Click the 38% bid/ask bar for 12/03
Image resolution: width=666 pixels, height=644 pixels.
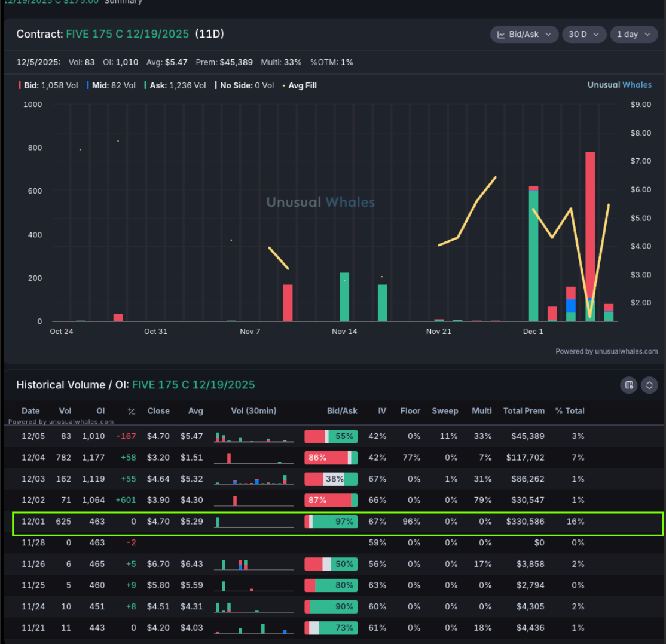click(x=331, y=479)
